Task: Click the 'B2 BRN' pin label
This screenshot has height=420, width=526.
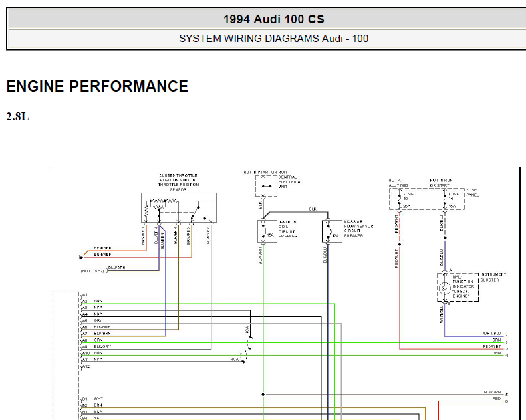Action: pos(92,405)
